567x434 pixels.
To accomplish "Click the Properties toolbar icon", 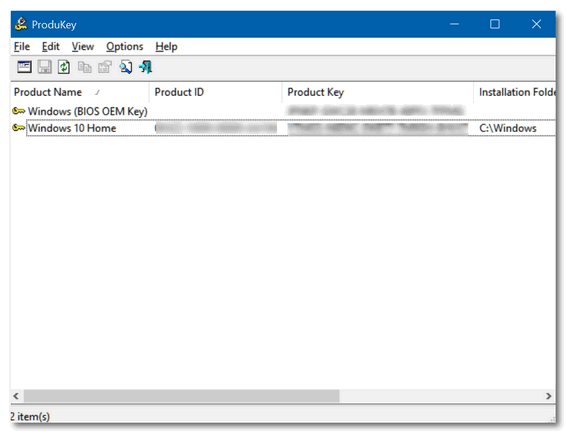I will pos(105,67).
